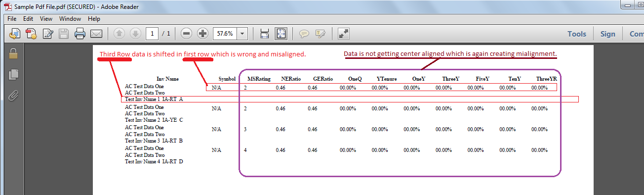Add a sticky note comment
Viewport: 644px width, 195px height.
point(304,34)
